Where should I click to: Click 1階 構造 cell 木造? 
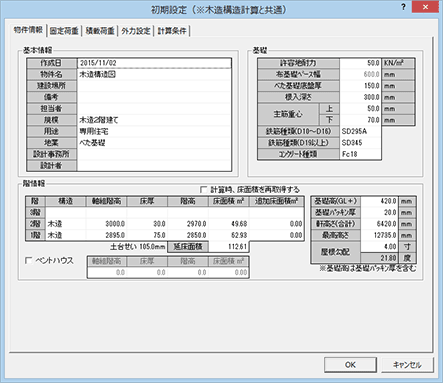(x=66, y=235)
